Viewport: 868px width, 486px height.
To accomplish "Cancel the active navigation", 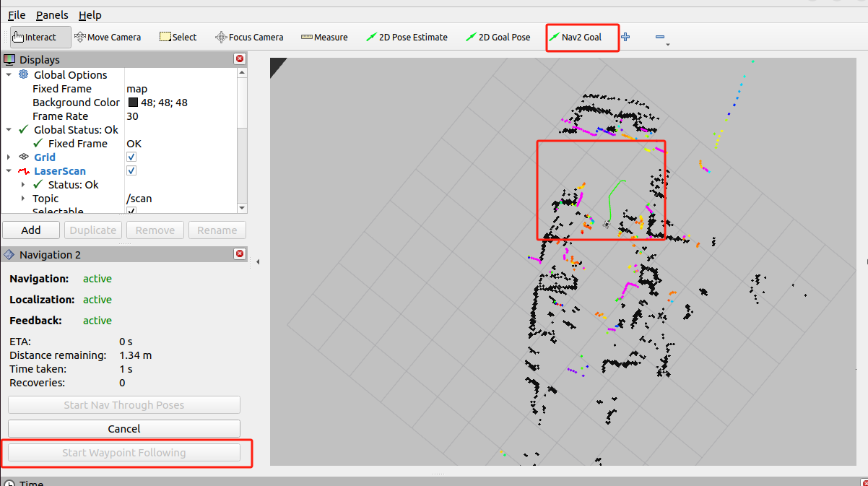I will click(124, 428).
